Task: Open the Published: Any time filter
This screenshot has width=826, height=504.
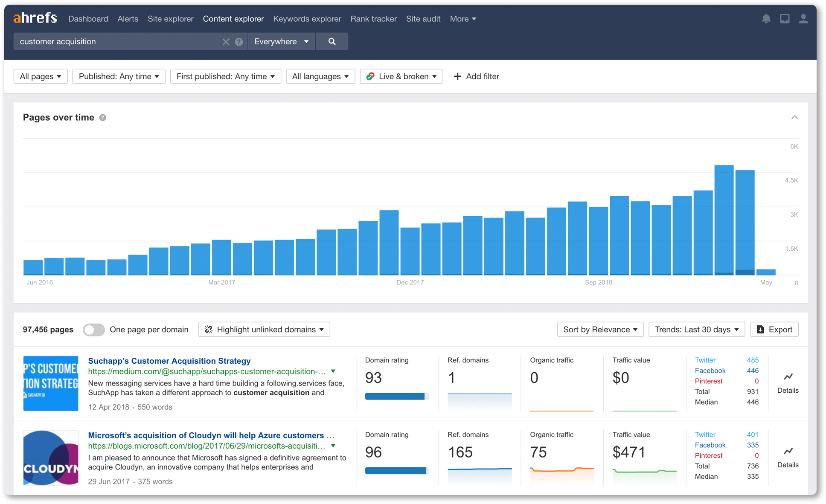Action: tap(119, 76)
